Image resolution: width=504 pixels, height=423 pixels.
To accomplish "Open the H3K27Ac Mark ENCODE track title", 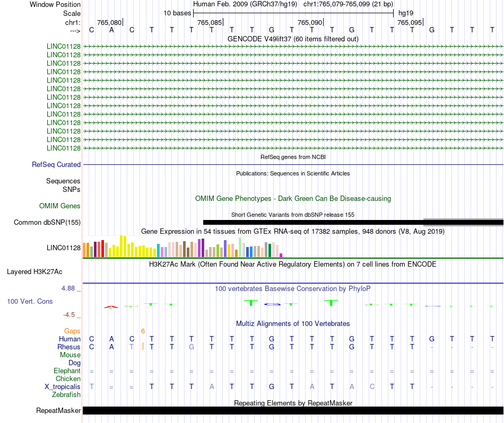I will click(x=293, y=265).
